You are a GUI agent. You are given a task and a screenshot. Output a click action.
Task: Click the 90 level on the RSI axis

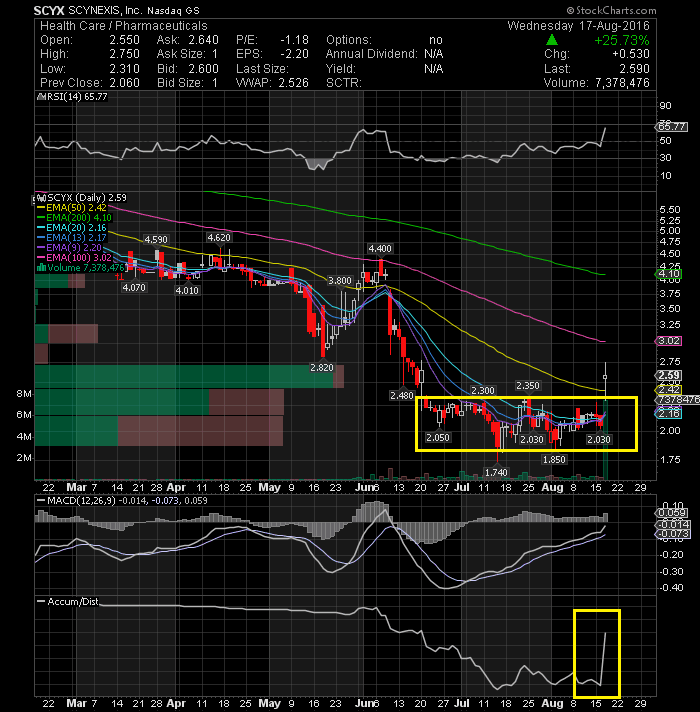(665, 106)
